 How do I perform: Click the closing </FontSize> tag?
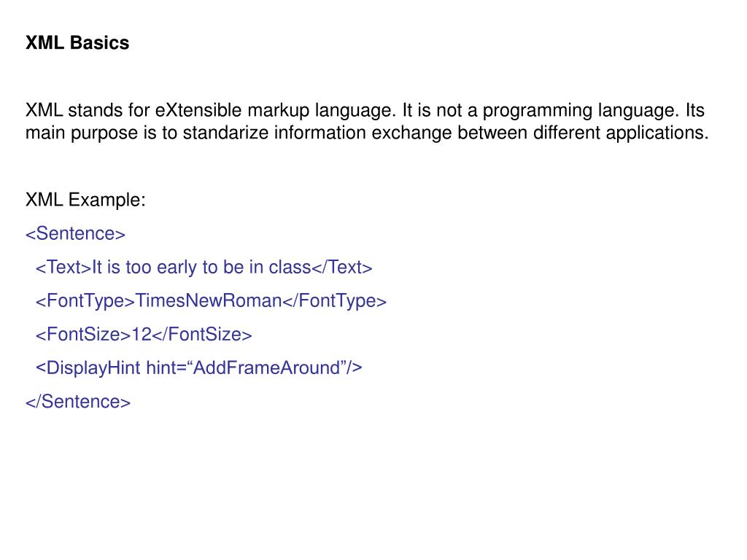202,335
